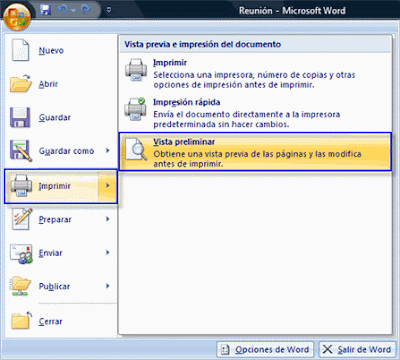Choose Abrir from the Office menu
The width and height of the screenshot is (400, 360).
(61, 84)
